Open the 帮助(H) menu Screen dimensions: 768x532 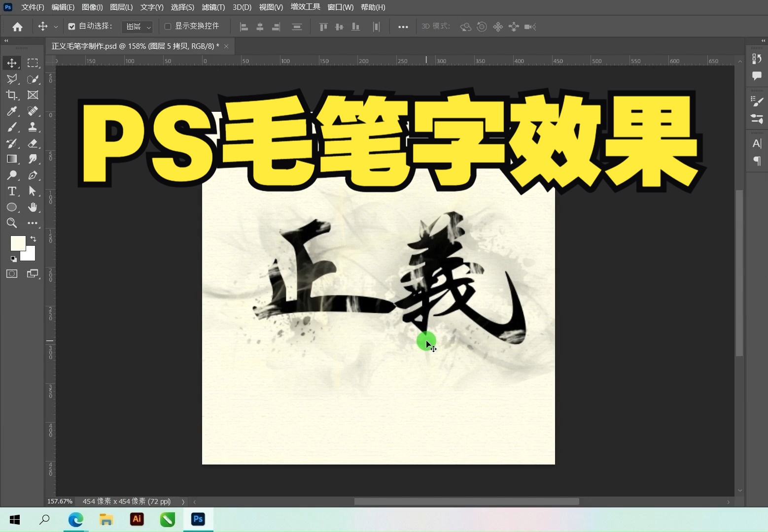pyautogui.click(x=373, y=7)
